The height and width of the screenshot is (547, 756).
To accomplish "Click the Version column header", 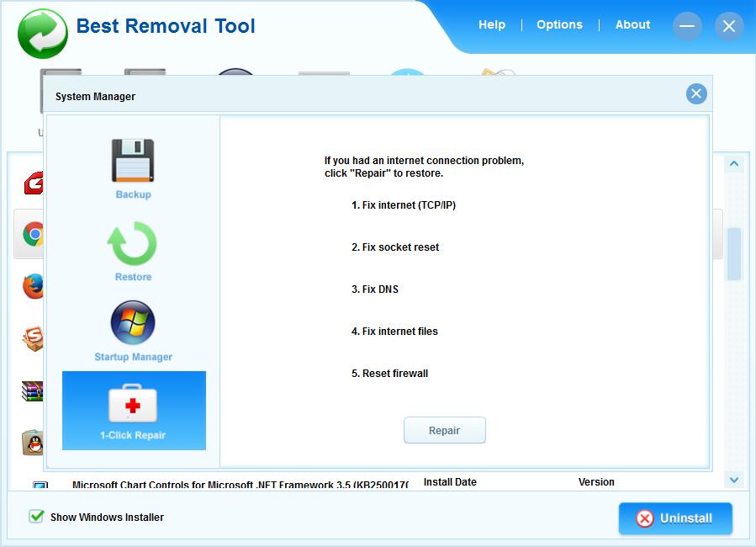I will coord(596,482).
